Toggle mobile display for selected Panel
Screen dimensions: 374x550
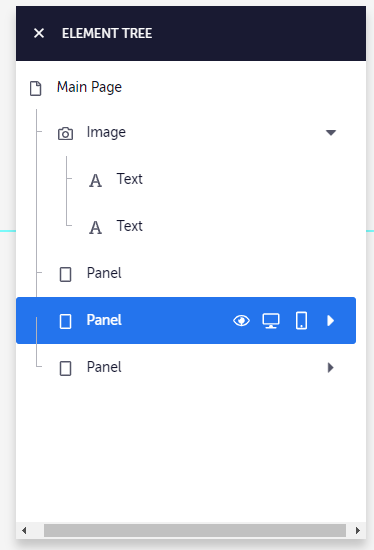(x=301, y=321)
